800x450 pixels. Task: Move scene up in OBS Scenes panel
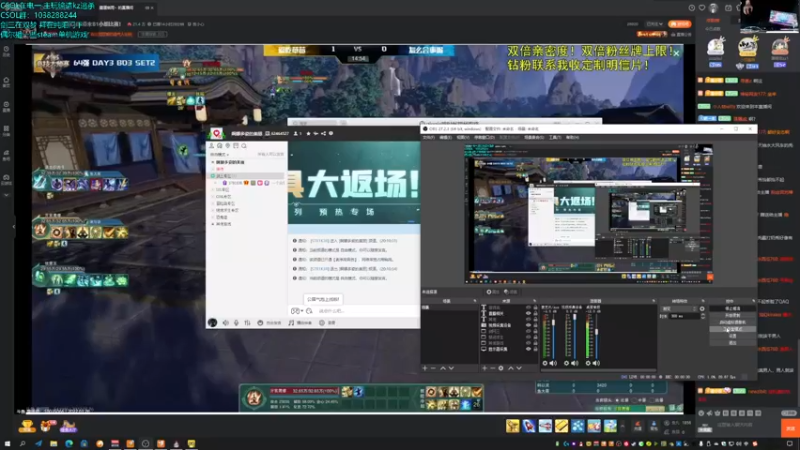click(443, 368)
